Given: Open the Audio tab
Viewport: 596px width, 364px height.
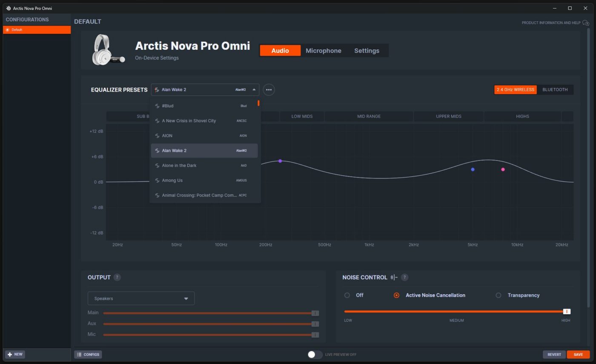Looking at the screenshot, I should [x=280, y=51].
